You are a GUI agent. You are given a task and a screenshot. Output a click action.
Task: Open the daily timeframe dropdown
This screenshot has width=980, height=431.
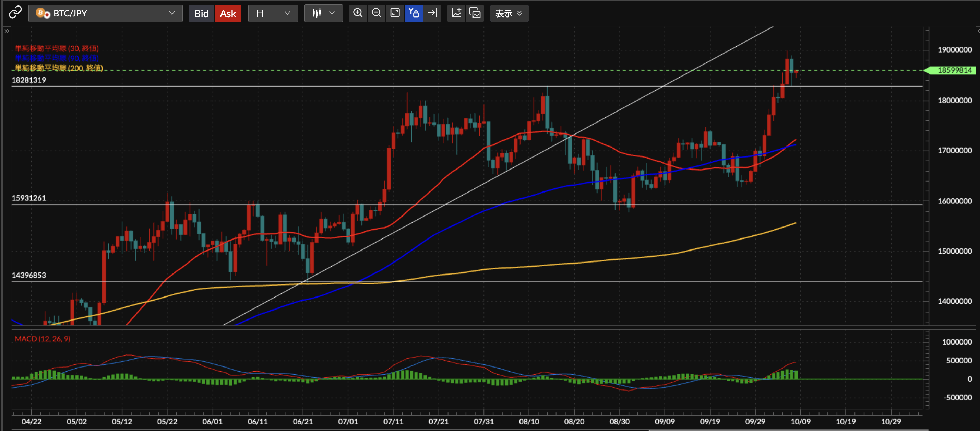click(273, 13)
